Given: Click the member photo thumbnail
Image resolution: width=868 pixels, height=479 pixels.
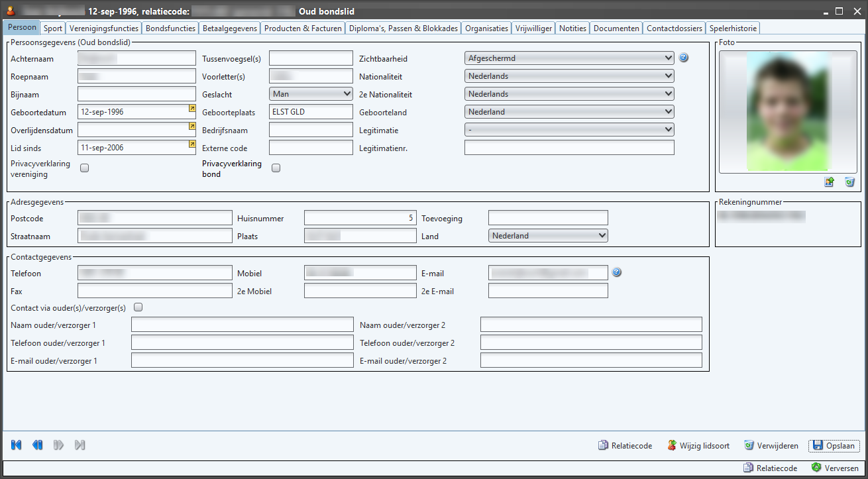Looking at the screenshot, I should (x=788, y=111).
